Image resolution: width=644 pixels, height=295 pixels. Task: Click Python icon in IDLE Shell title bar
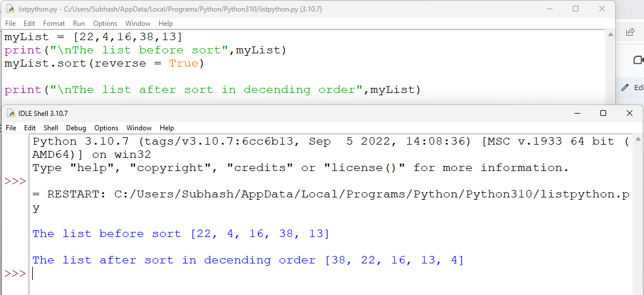[11, 113]
